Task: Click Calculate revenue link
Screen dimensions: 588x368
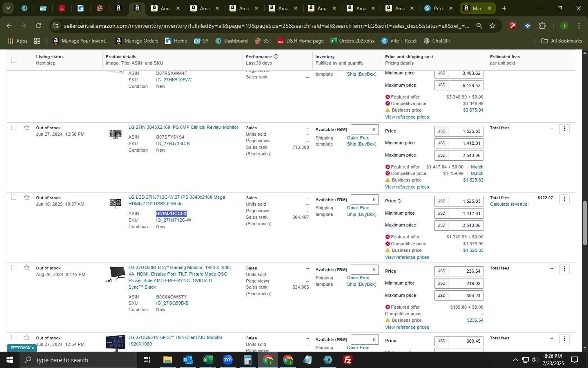Action: [x=508, y=204]
